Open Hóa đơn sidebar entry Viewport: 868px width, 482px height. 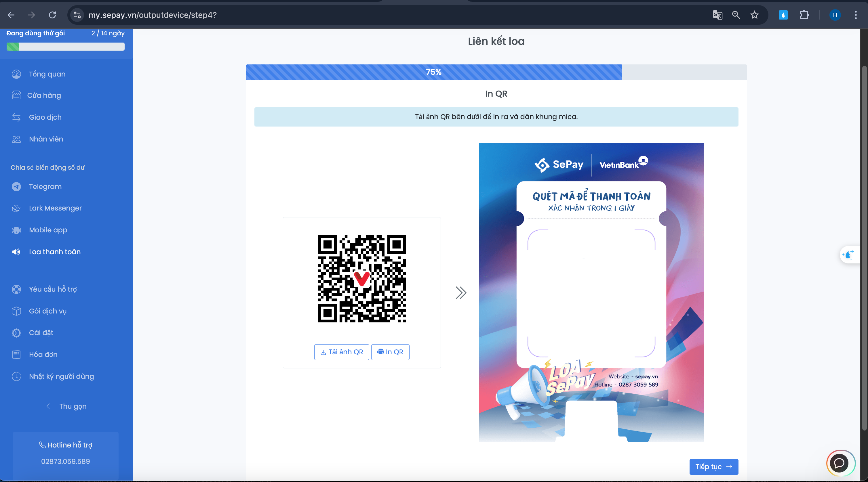[43, 354]
